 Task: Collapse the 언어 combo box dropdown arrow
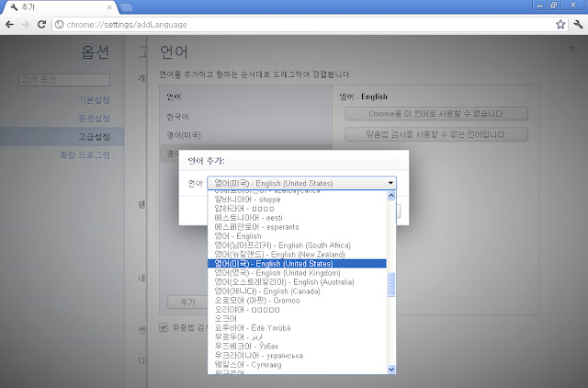point(390,183)
